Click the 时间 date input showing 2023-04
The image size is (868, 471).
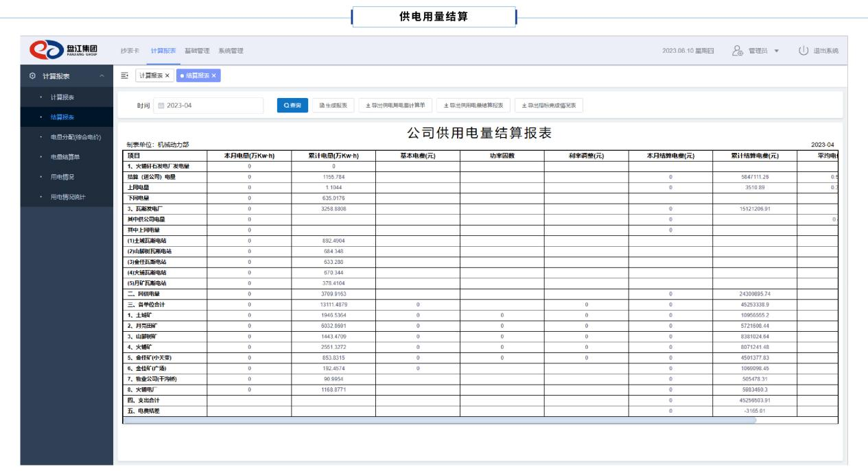pyautogui.click(x=206, y=105)
